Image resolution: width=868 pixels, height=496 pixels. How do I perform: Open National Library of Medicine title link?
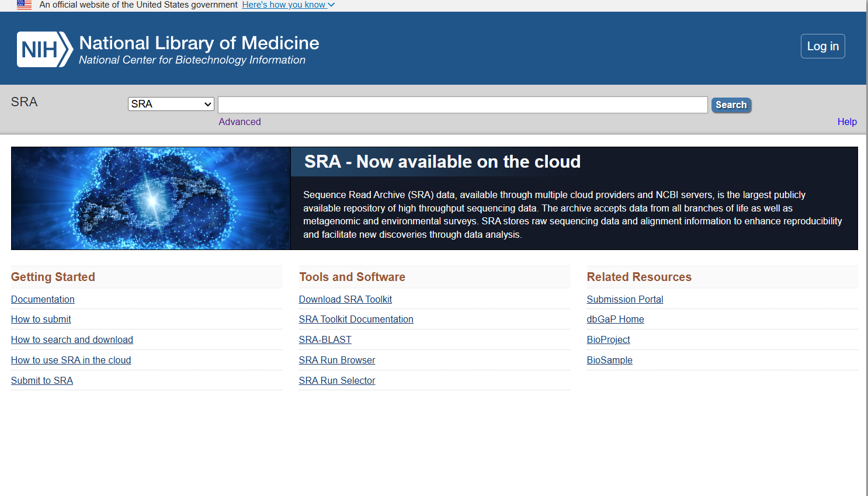click(x=199, y=43)
